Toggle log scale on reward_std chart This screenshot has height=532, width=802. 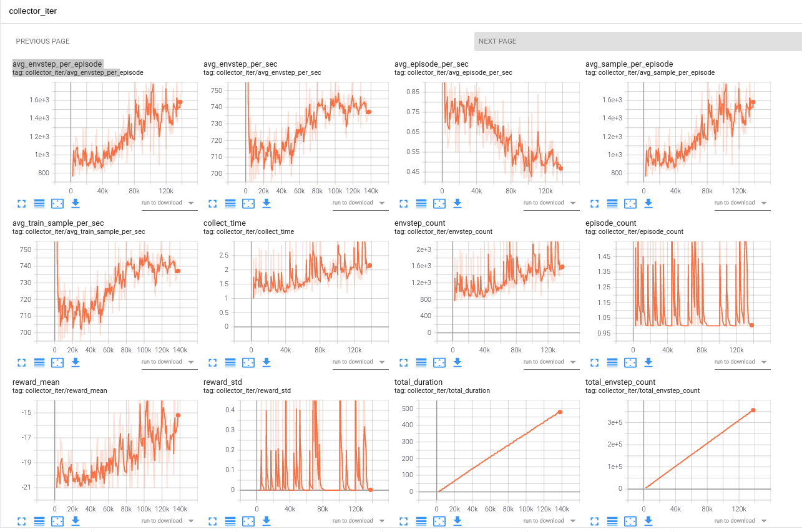click(x=230, y=521)
